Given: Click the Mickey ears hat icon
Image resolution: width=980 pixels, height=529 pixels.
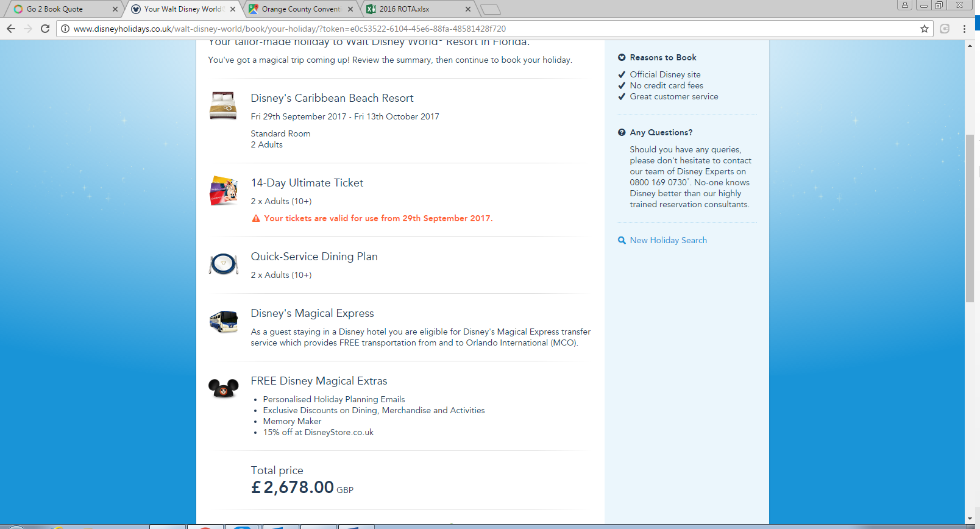Looking at the screenshot, I should tap(223, 388).
